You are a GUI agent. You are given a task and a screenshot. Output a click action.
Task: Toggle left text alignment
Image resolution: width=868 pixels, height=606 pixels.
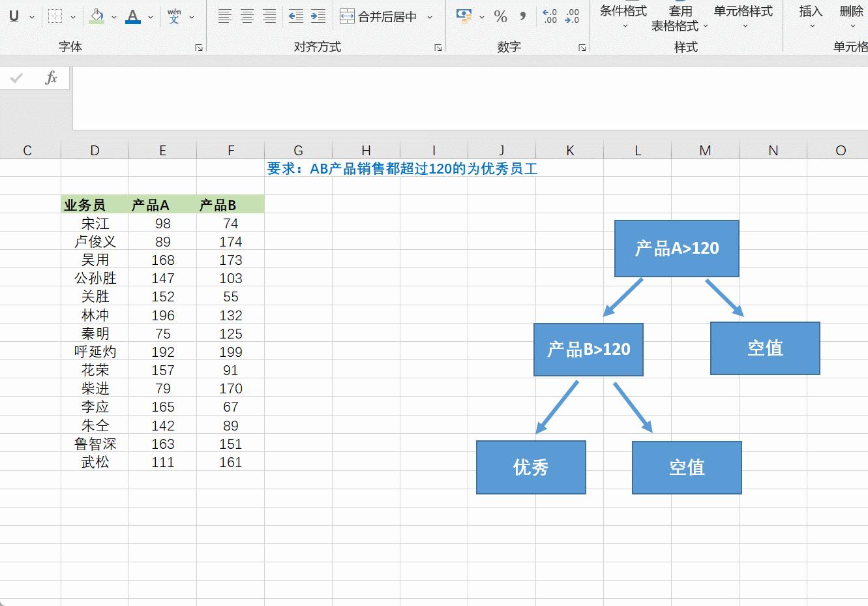click(x=226, y=16)
